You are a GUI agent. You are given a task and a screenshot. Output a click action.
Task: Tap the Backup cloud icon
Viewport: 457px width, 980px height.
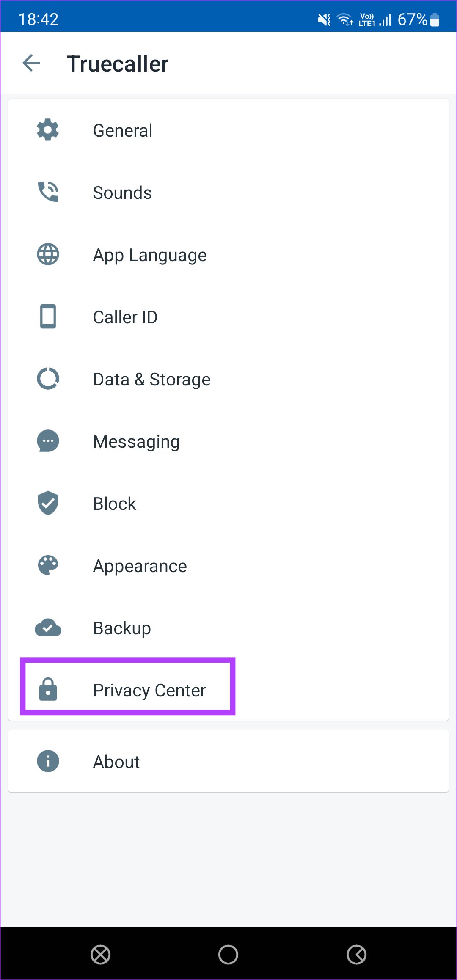[48, 628]
